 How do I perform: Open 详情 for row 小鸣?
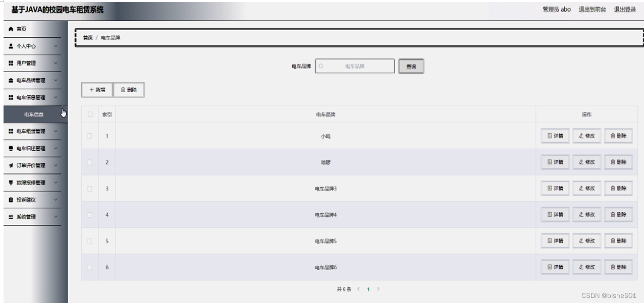click(555, 136)
